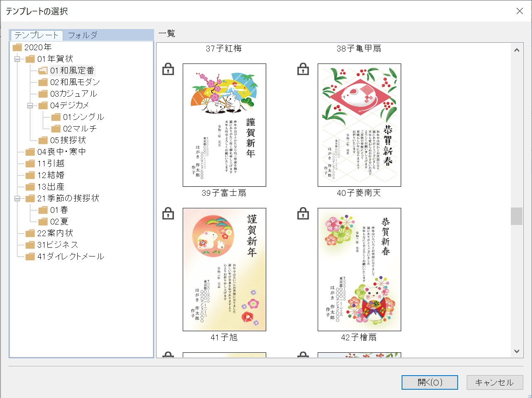This screenshot has height=398, width=532.
Task: Click the template list scrollbar up arrow
Action: click(517, 50)
